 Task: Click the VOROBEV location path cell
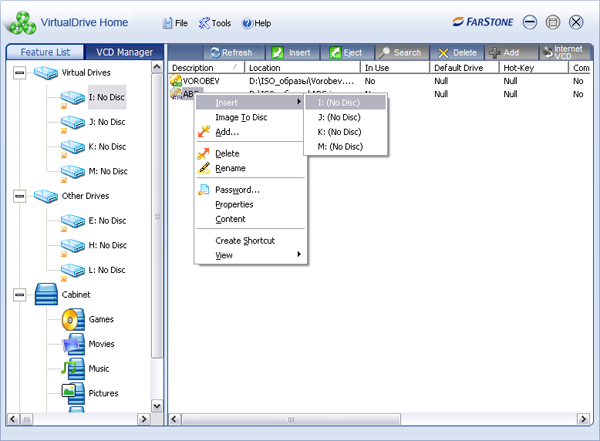[x=302, y=81]
